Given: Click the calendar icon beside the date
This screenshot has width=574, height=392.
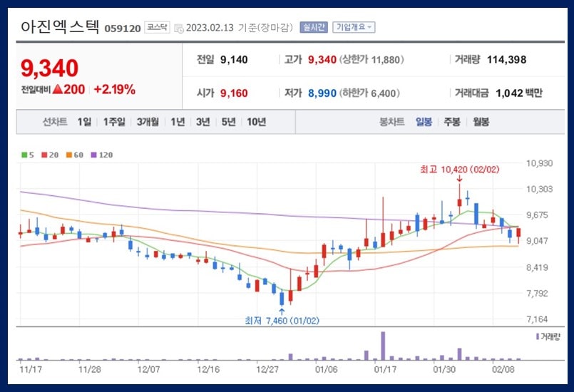Looking at the screenshot, I should [179, 29].
